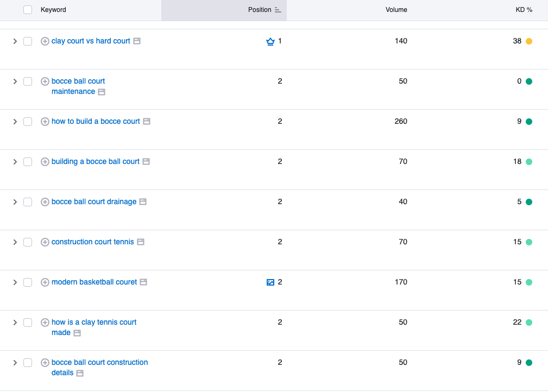Open the bocce ball court construction details keyword link
548x392 pixels.
click(99, 363)
